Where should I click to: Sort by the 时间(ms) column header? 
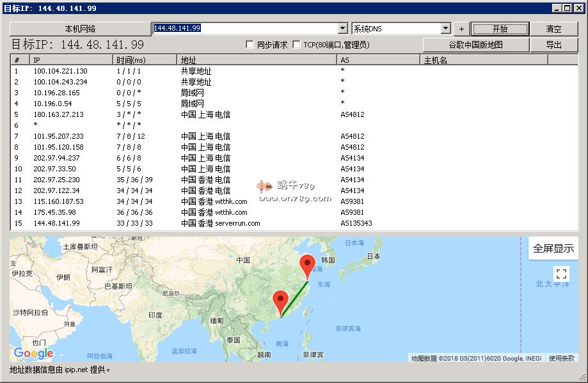coord(145,60)
